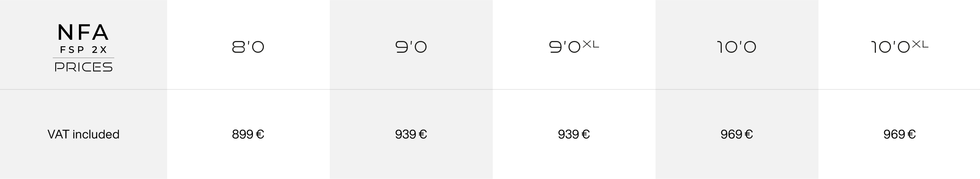Click the 939 € price under plain 9'0
Image resolution: width=980 pixels, height=179 pixels.
point(411,134)
